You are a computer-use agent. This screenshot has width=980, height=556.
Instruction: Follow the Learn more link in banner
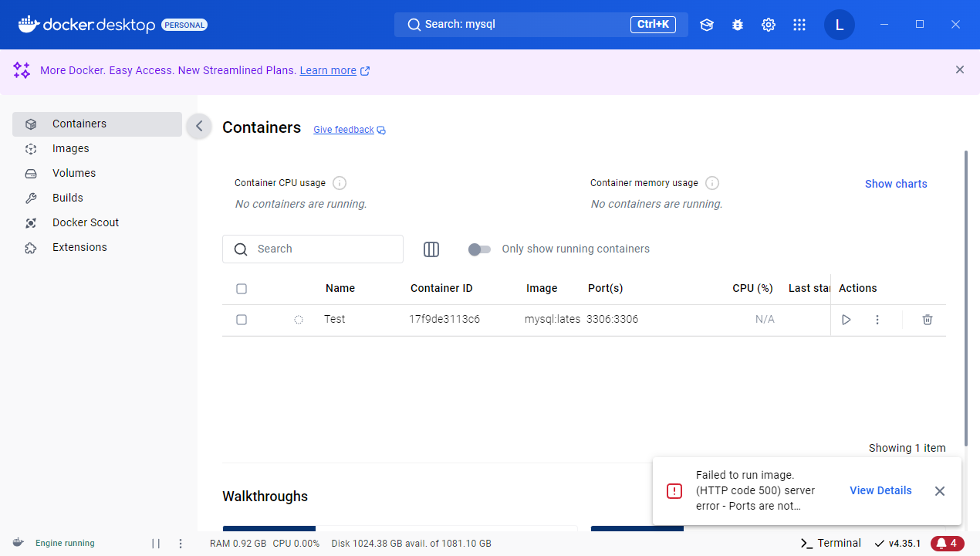tap(328, 70)
